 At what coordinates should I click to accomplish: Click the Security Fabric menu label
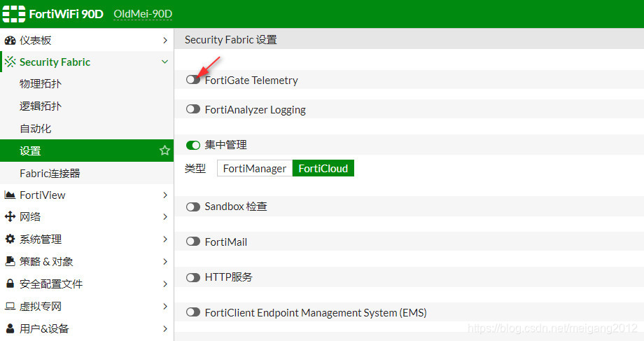coord(55,62)
